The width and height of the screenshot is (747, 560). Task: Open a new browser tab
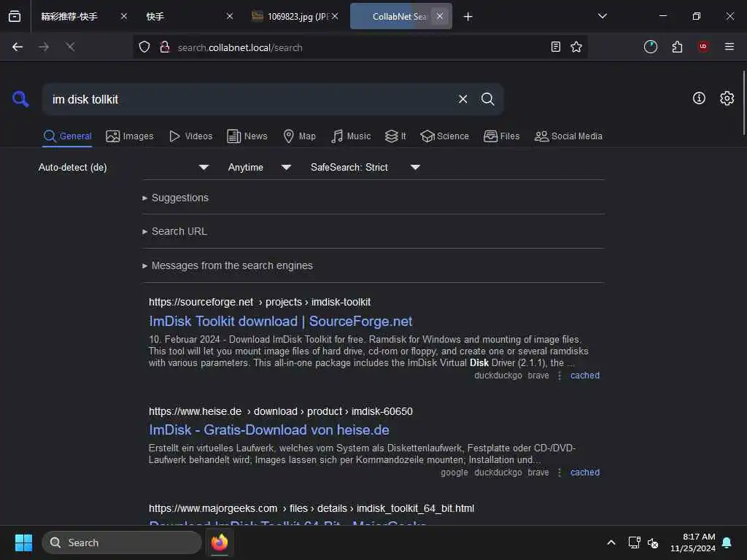(x=468, y=17)
